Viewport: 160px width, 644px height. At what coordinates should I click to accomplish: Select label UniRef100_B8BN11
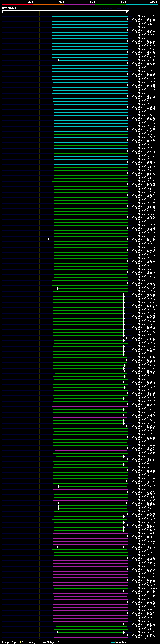point(143,71)
